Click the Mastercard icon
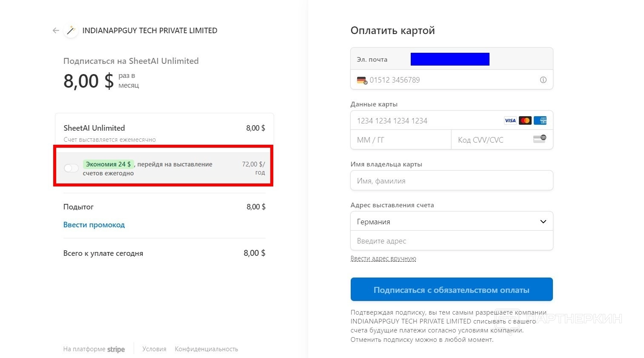Image resolution: width=644 pixels, height=358 pixels. pos(525,121)
